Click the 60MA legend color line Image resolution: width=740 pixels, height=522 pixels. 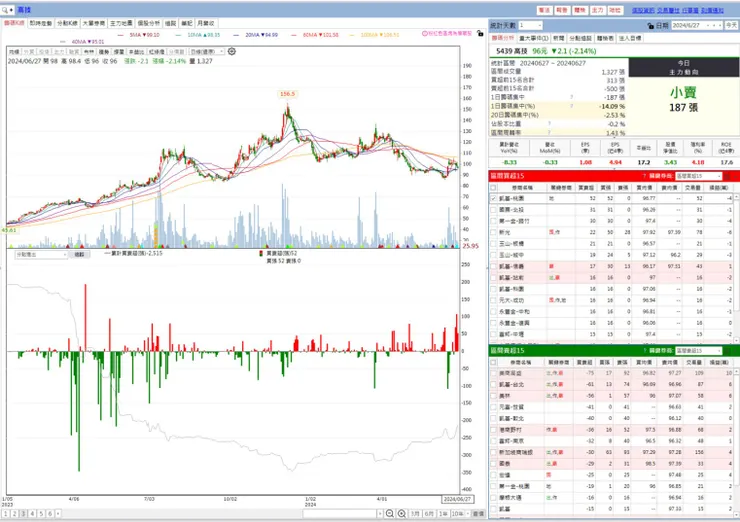pos(294,35)
